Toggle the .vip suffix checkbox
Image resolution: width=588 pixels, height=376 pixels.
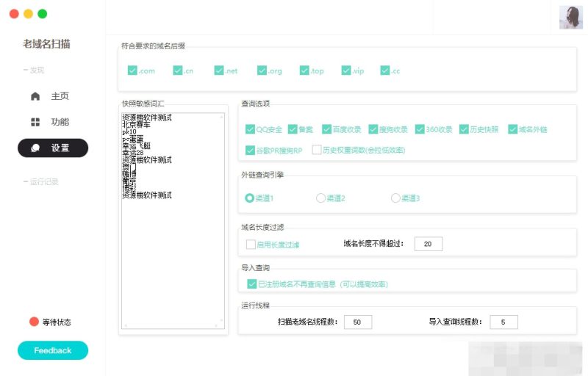point(346,70)
